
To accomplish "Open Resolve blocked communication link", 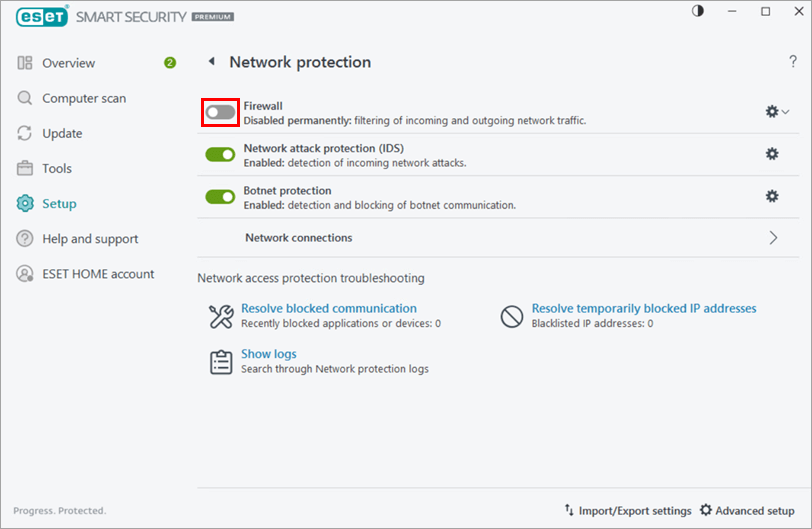I will (329, 308).
